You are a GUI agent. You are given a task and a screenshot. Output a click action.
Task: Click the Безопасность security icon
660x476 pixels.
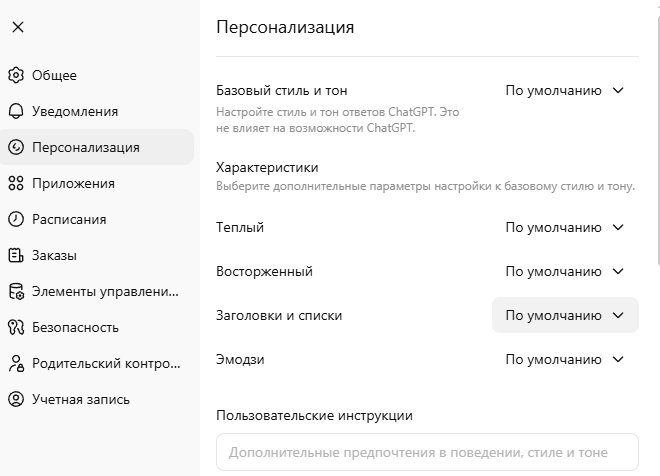15,327
